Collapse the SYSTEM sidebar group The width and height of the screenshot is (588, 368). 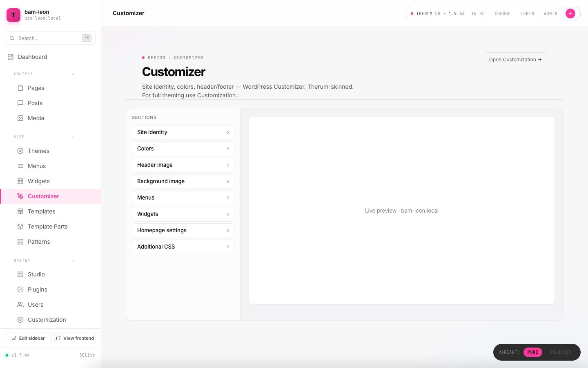pyautogui.click(x=73, y=260)
